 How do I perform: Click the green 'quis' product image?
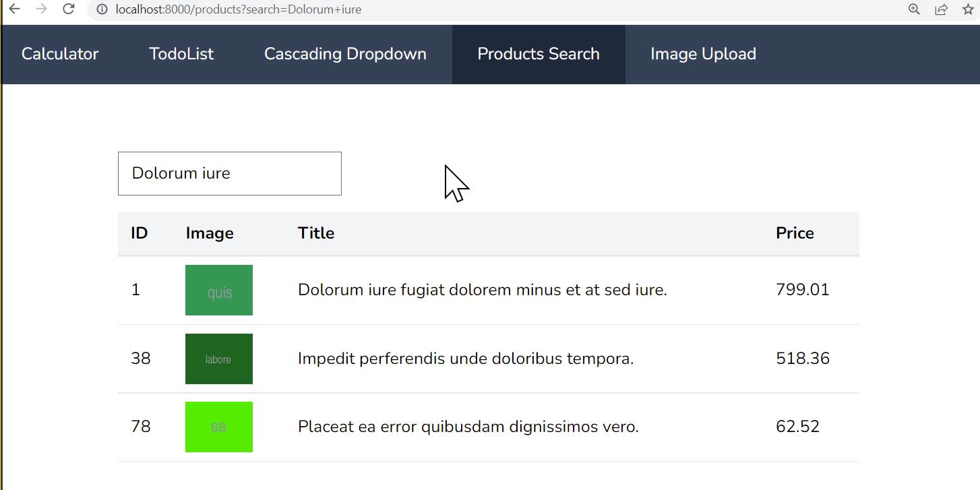(219, 290)
